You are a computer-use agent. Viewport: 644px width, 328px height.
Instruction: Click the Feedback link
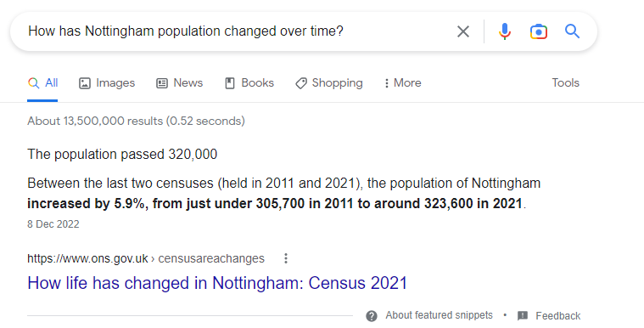point(557,315)
